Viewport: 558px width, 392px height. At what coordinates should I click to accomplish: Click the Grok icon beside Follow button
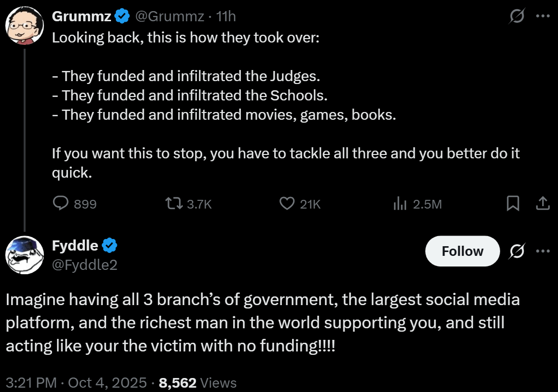[x=517, y=251]
